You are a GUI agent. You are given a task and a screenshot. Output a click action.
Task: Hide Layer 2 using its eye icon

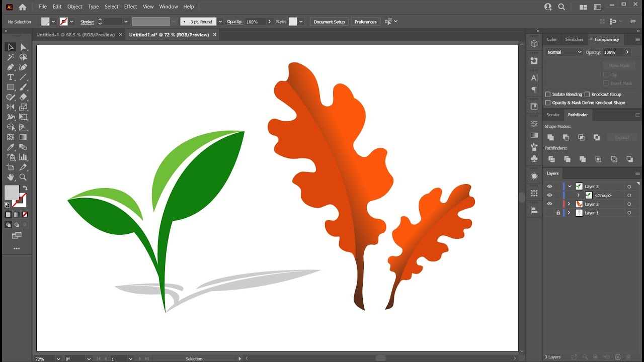coord(549,204)
